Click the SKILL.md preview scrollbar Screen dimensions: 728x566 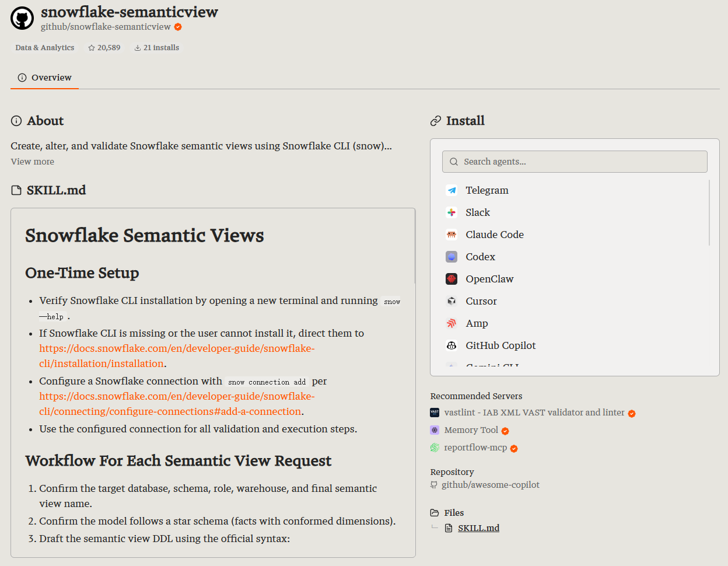pyautogui.click(x=415, y=247)
